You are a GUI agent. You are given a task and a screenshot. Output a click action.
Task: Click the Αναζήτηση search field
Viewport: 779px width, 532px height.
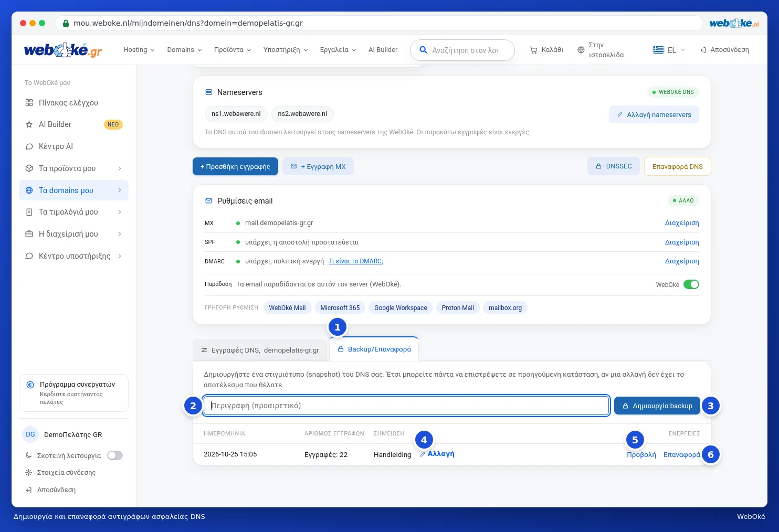point(462,50)
